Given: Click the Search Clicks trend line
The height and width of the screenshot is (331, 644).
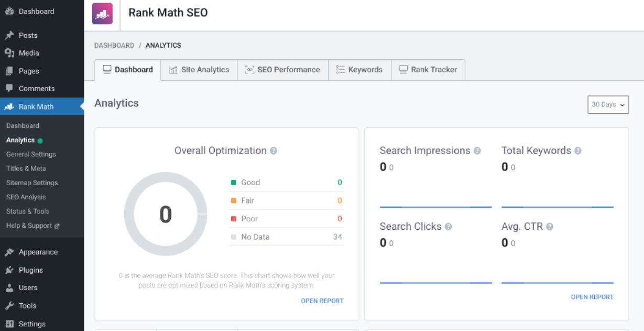Looking at the screenshot, I should (436, 283).
